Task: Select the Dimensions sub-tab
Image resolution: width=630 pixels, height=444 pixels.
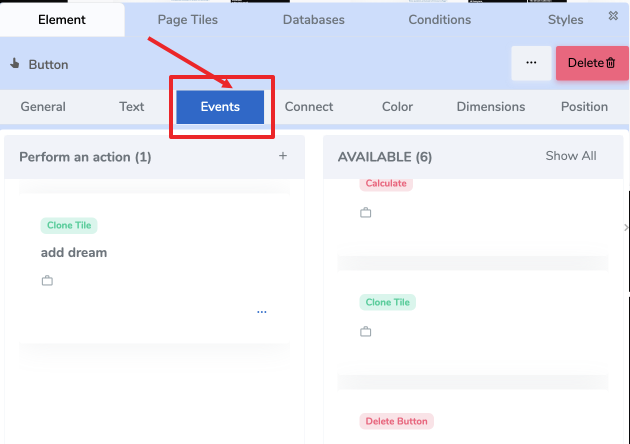Action: pyautogui.click(x=491, y=107)
